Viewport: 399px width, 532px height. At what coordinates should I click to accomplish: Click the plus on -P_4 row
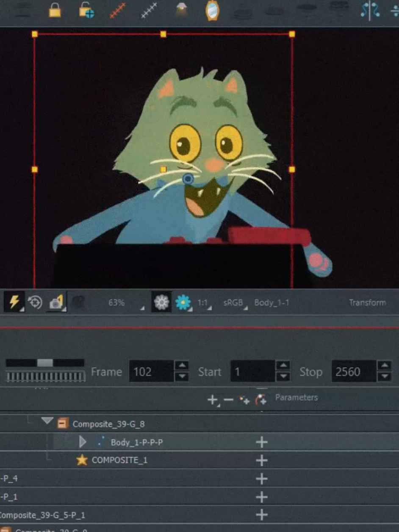[262, 479]
